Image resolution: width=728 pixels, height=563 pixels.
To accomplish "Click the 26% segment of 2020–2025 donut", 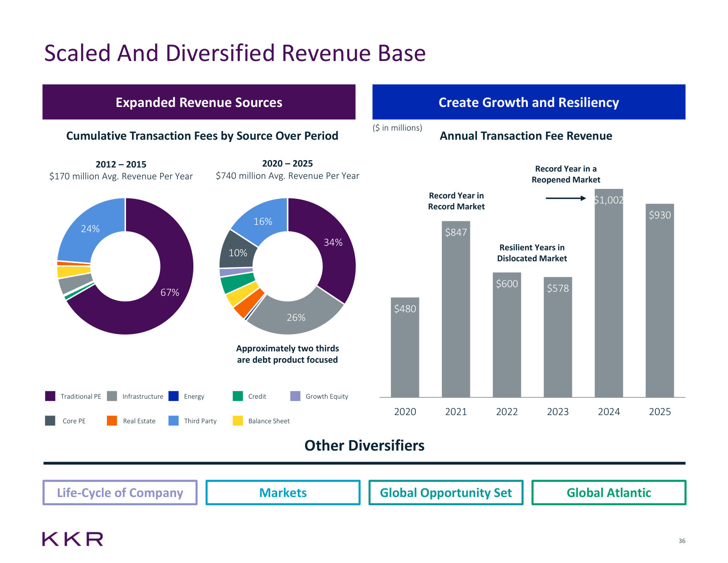I will 296,317.
